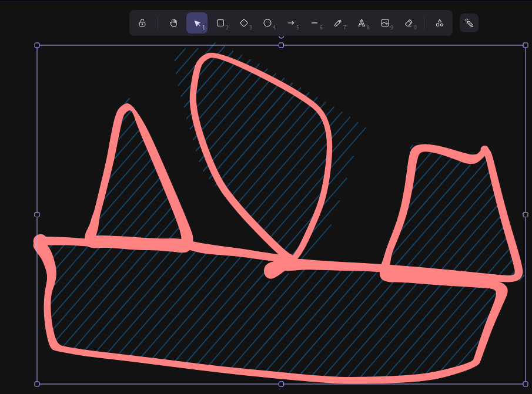This screenshot has height=394, width=532.
Task: Open the Insert image tool
Action: pyautogui.click(x=385, y=23)
